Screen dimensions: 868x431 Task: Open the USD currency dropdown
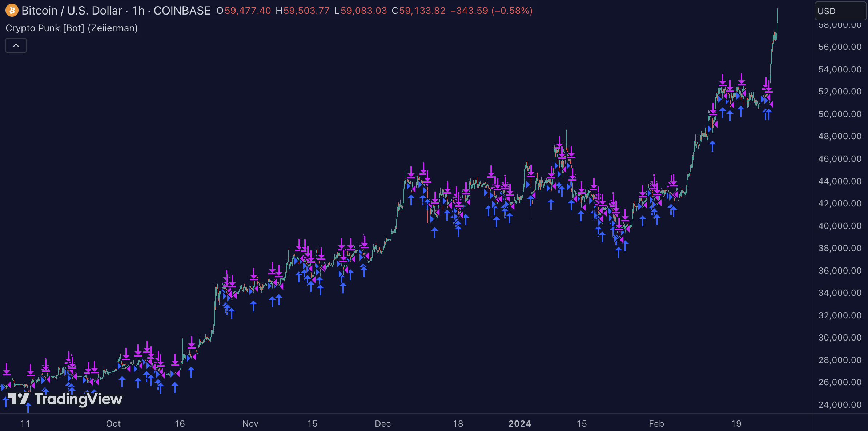840,11
